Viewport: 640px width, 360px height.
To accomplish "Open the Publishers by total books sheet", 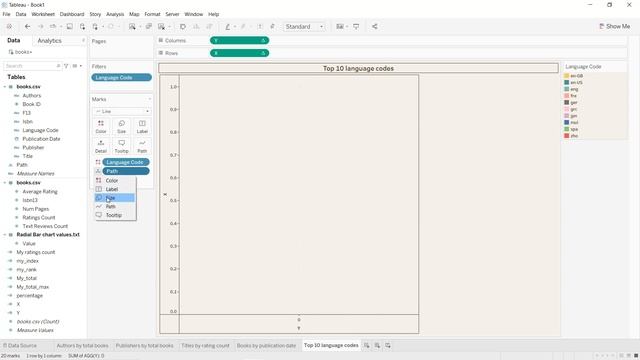I will pyautogui.click(x=144, y=345).
